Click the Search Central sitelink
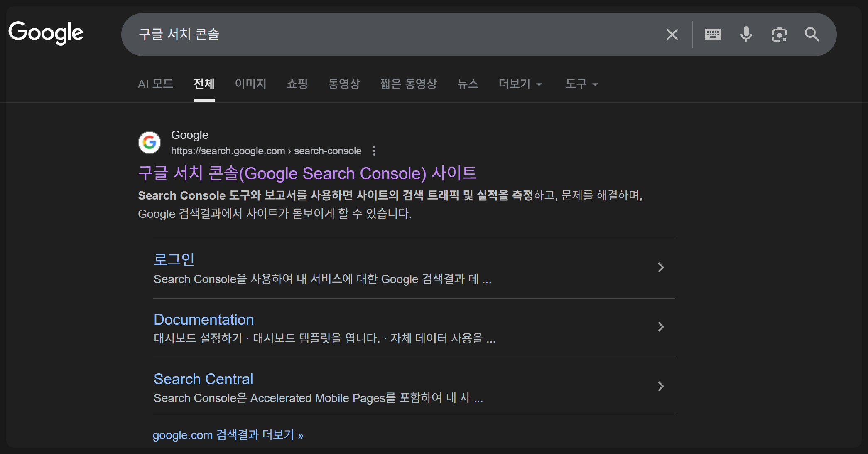Image resolution: width=868 pixels, height=454 pixels. (x=203, y=379)
